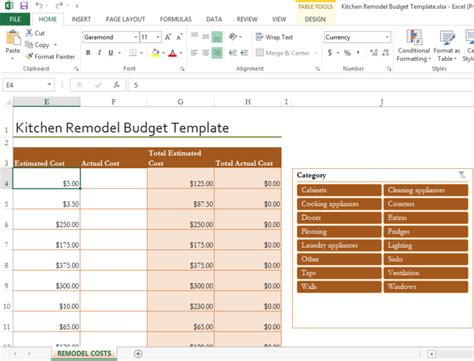Clear the Category slicer filter icon

click(462, 175)
